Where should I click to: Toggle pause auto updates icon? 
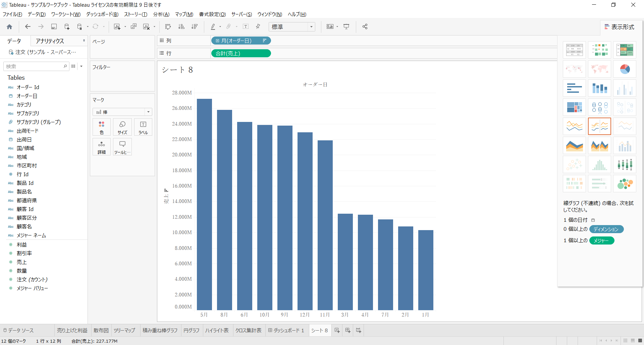pyautogui.click(x=80, y=27)
